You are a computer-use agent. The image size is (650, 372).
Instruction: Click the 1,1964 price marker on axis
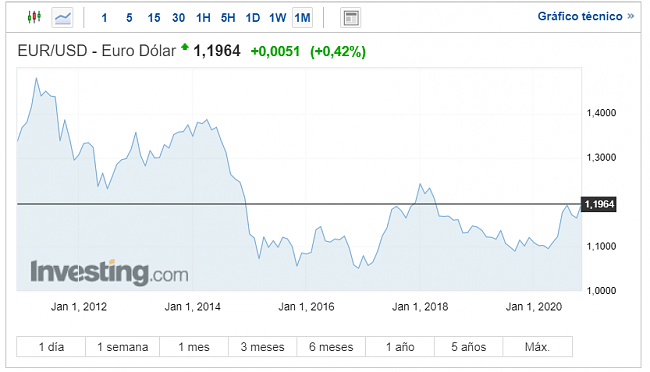pyautogui.click(x=599, y=204)
